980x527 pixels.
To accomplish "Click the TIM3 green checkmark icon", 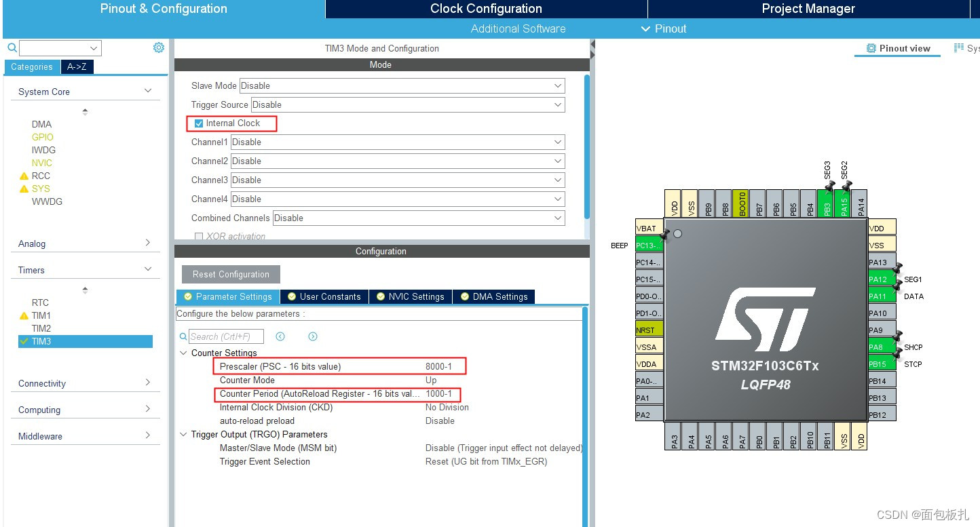I will [24, 341].
